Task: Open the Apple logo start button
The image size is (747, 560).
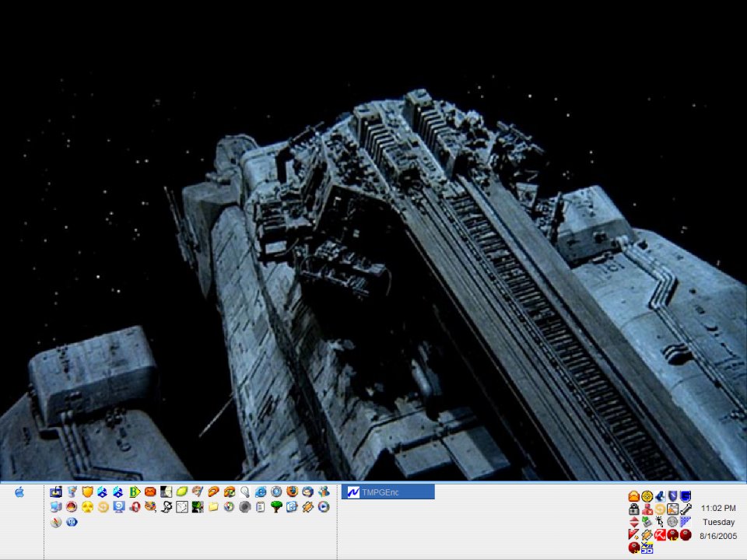Action: 19,492
